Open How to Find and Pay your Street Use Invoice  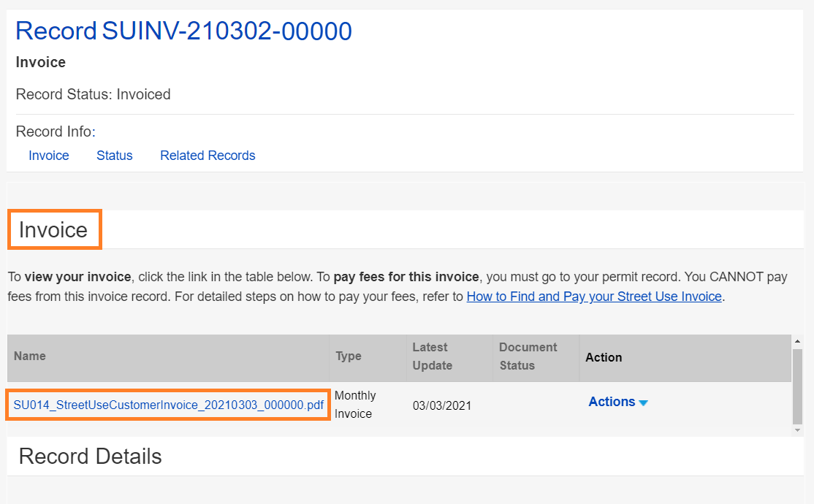click(x=594, y=297)
